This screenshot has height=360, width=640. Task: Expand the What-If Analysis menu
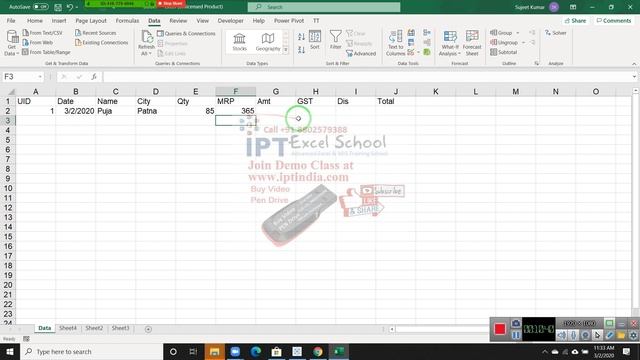450,43
